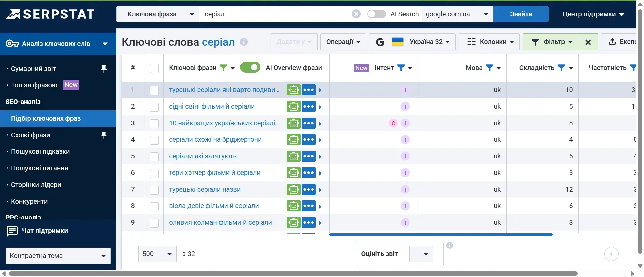Click the clear search field X icon
The image size is (644, 277).
click(x=356, y=14)
